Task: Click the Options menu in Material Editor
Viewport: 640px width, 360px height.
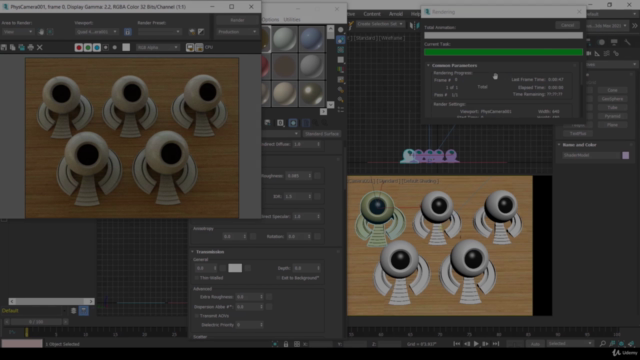Action: [x=270, y=20]
